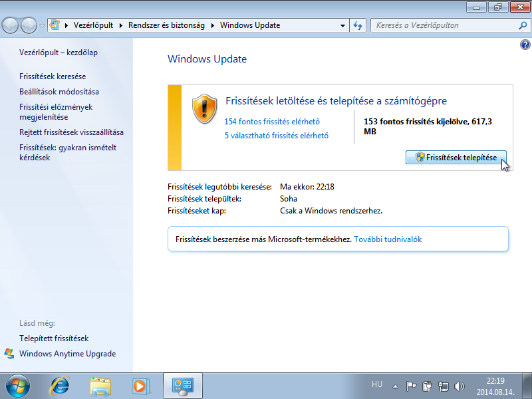The height and width of the screenshot is (399, 532).
Task: Open 5 választható frissítés elérhető link
Action: tap(277, 136)
